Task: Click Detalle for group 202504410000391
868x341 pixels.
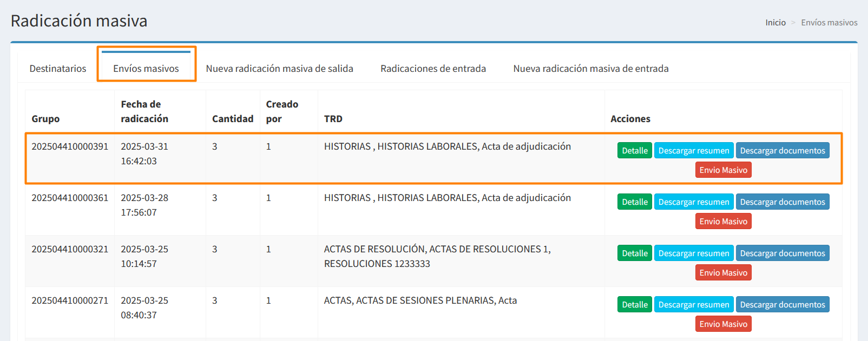Action: tap(635, 151)
